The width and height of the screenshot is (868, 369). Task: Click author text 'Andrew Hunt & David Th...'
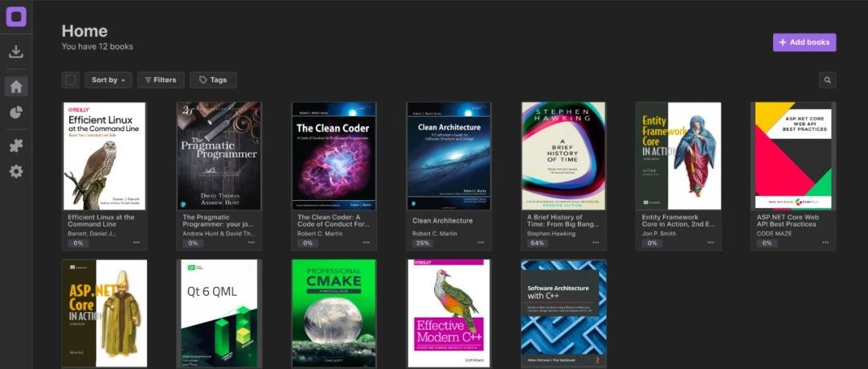pos(218,234)
